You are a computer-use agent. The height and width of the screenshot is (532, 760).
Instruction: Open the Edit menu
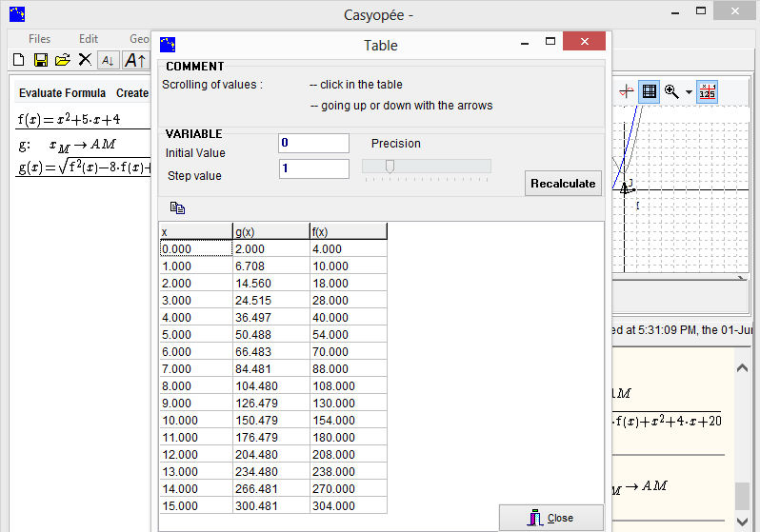click(x=89, y=39)
